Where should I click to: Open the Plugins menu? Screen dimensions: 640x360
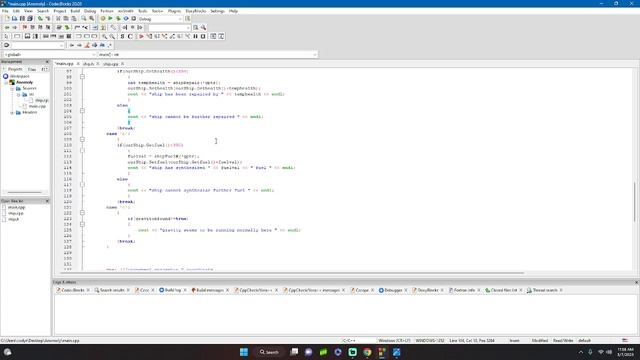174,11
